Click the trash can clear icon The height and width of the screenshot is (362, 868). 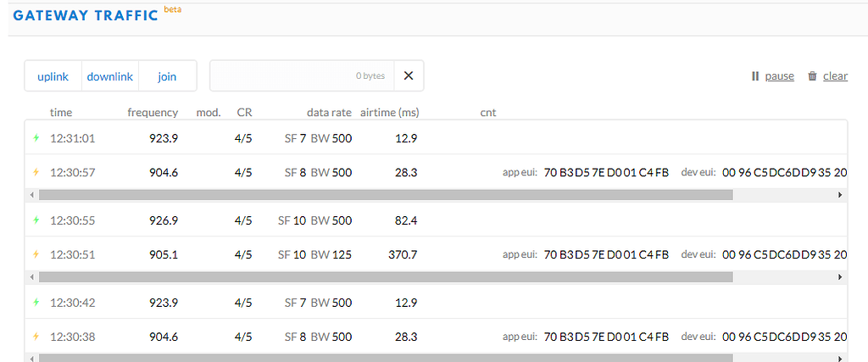point(813,76)
